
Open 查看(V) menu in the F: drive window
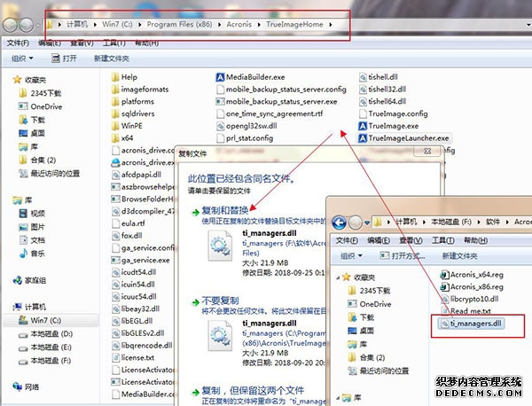411,240
